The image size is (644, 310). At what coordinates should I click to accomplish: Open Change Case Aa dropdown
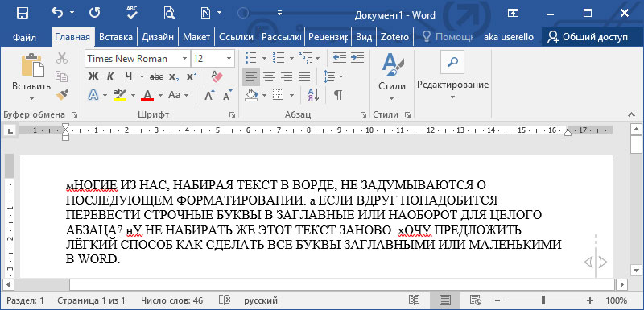[178, 95]
